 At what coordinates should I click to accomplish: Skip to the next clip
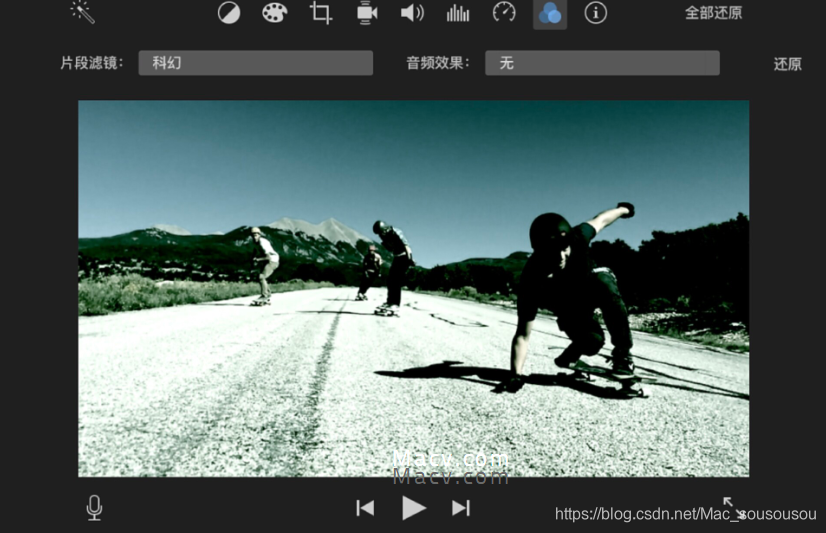pos(461,508)
